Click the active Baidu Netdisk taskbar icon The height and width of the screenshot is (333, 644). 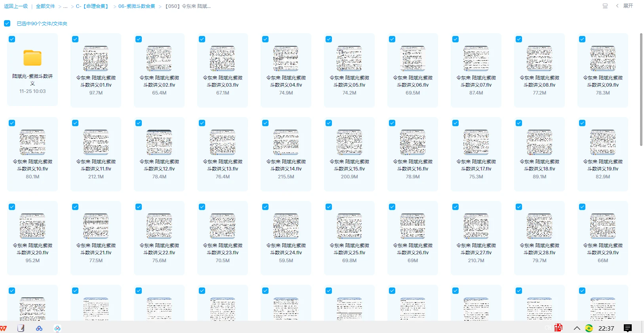click(57, 328)
